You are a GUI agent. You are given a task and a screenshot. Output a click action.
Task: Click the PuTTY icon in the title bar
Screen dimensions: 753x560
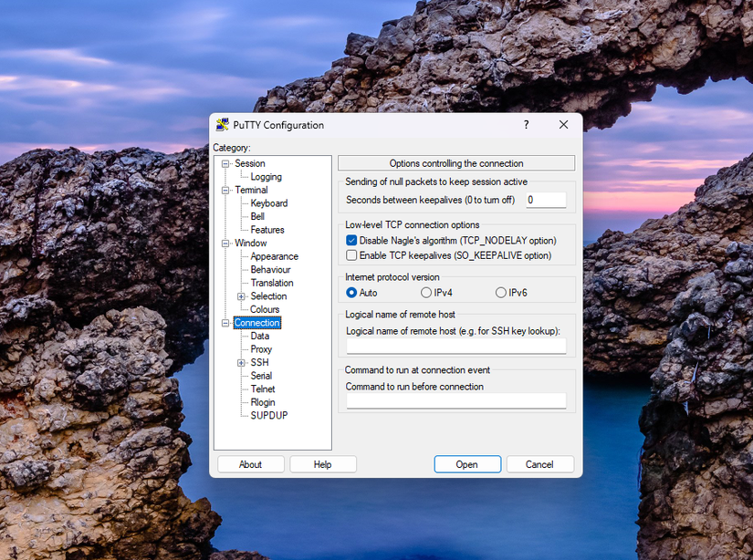[222, 125]
